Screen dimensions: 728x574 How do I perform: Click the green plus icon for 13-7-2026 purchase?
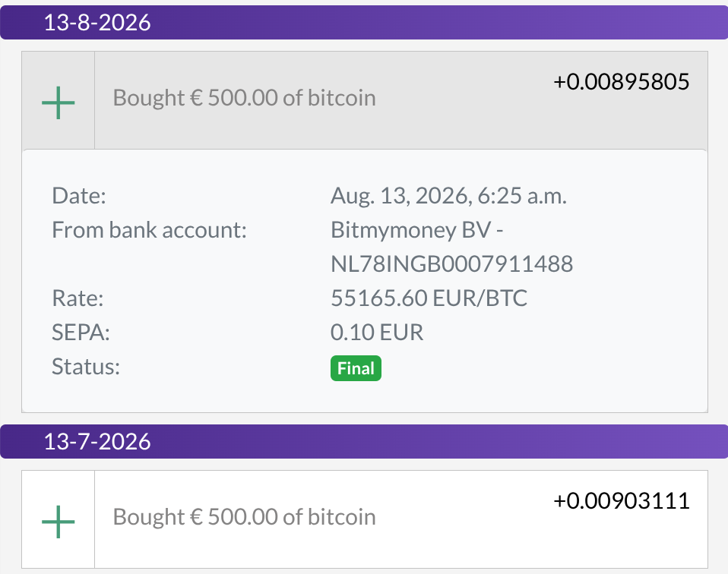pos(58,522)
